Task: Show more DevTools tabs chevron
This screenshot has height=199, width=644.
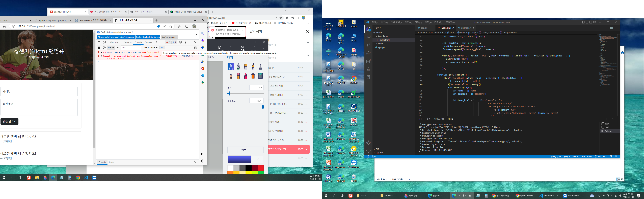Action: click(156, 42)
